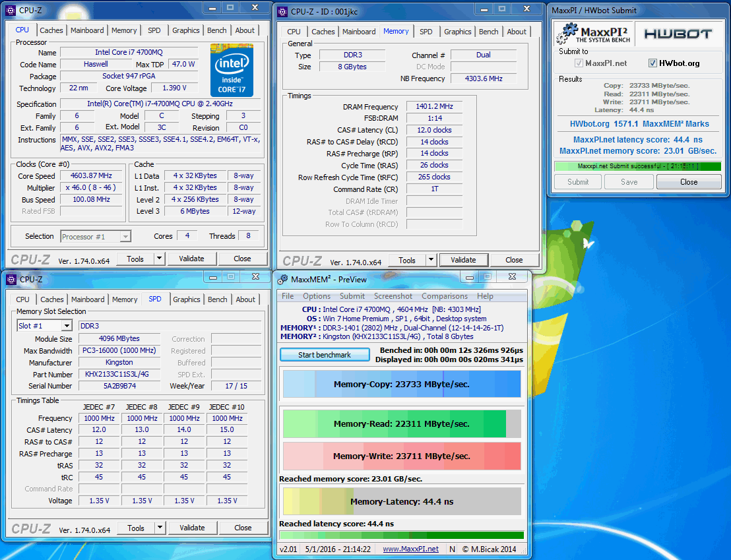Click title icon of CPU-Z window showing Memory Slot Selection
The image size is (731, 560).
coord(11,279)
